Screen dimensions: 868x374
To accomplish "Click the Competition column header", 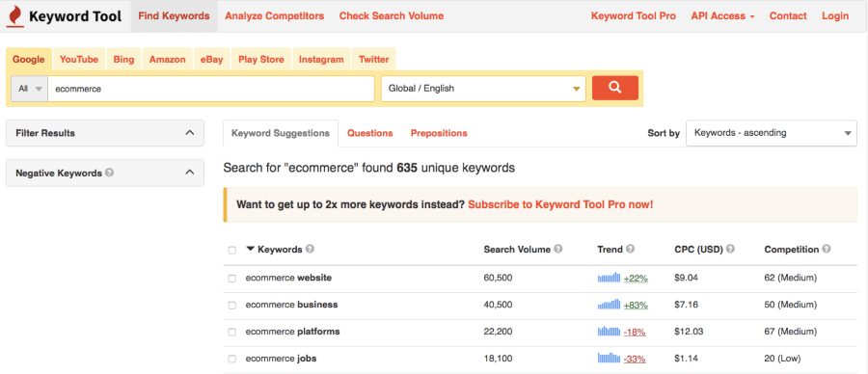I will click(x=792, y=249).
